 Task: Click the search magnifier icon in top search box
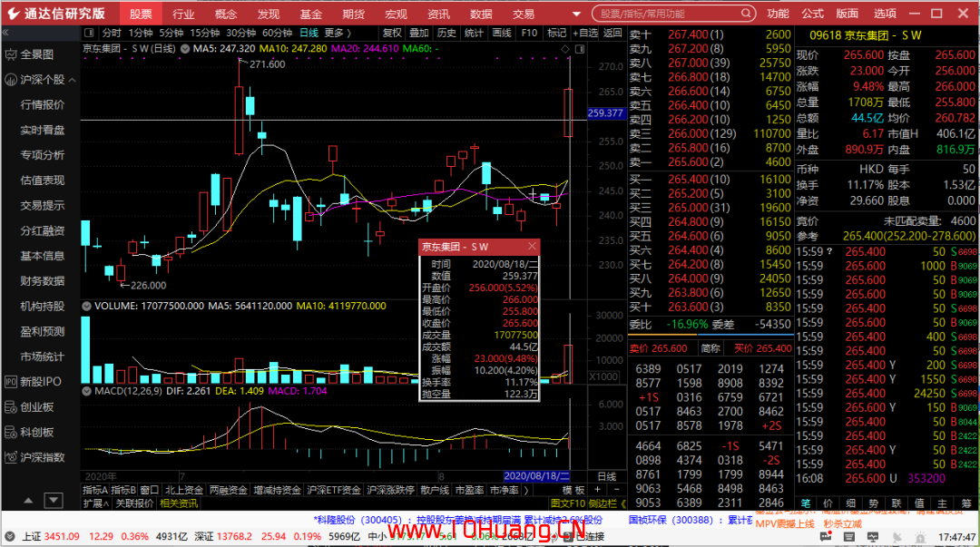pos(746,13)
